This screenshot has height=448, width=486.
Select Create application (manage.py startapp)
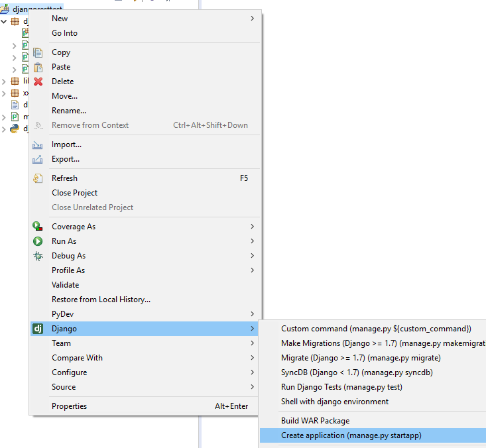[373, 435]
